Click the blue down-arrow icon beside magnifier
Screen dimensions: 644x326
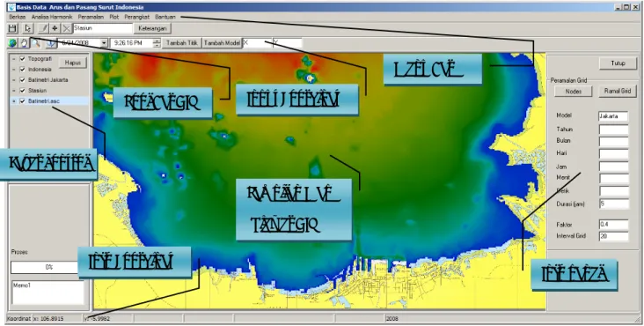click(50, 43)
